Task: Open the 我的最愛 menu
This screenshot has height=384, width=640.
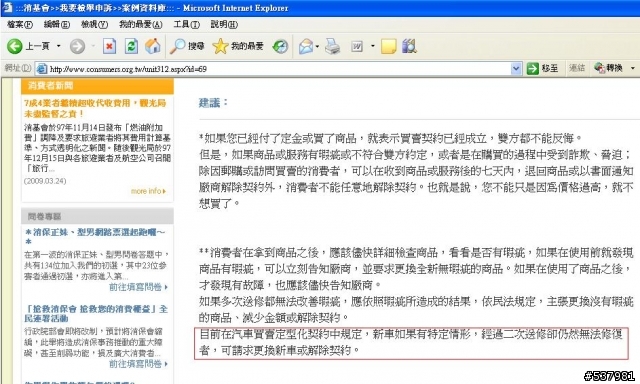Action: (x=140, y=24)
